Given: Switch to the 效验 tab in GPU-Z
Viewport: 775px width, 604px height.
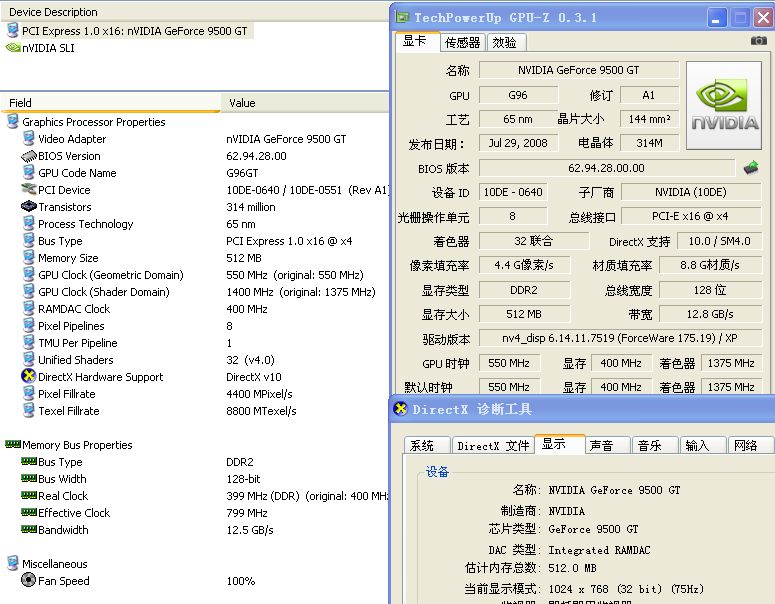Looking at the screenshot, I should click(x=505, y=43).
